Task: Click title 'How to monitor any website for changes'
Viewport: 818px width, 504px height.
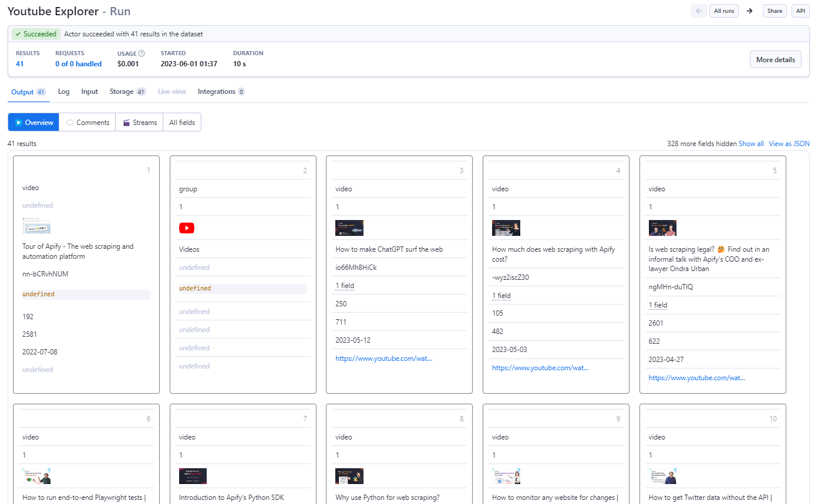Action: click(555, 498)
